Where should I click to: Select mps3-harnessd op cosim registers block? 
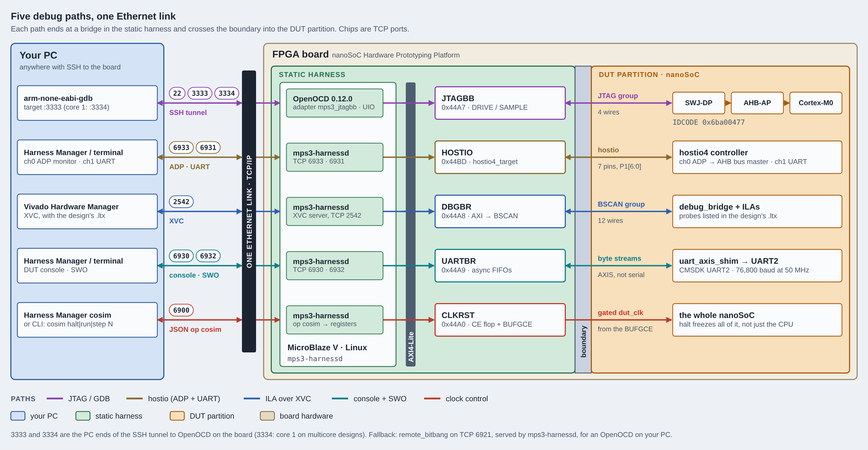click(335, 320)
